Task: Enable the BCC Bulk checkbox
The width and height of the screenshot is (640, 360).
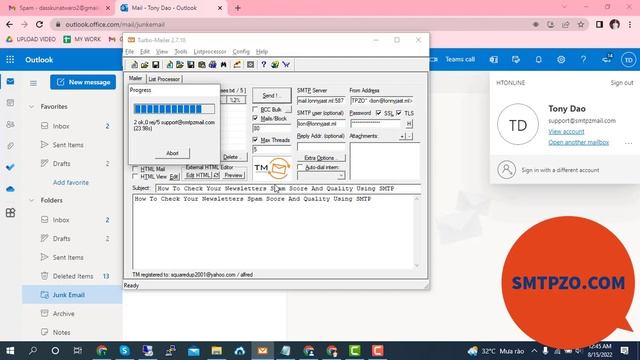Action: (256, 109)
